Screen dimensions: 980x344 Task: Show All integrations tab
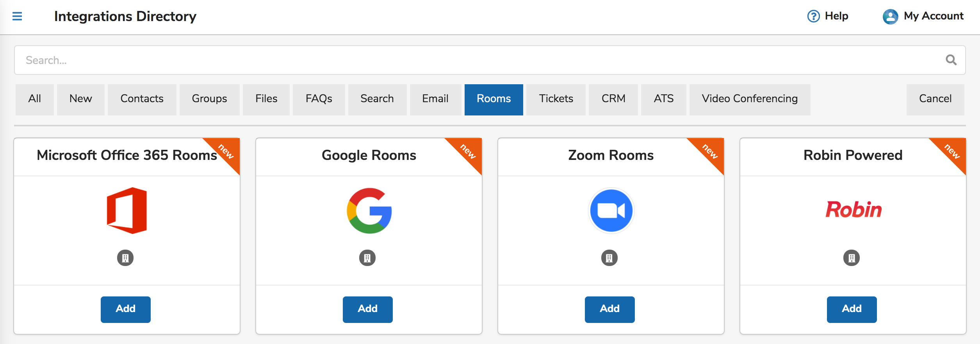tap(35, 99)
